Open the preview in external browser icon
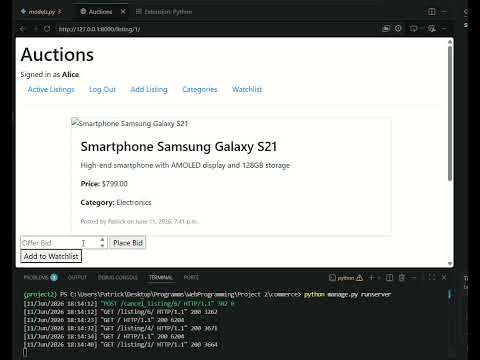480x360 pixels. tap(386, 29)
